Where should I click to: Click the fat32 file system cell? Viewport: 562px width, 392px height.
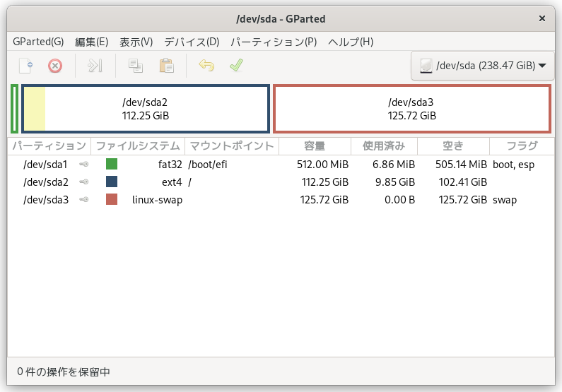(170, 165)
